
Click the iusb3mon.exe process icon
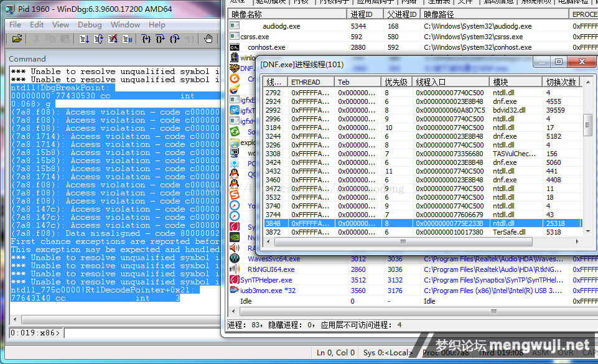[234, 290]
